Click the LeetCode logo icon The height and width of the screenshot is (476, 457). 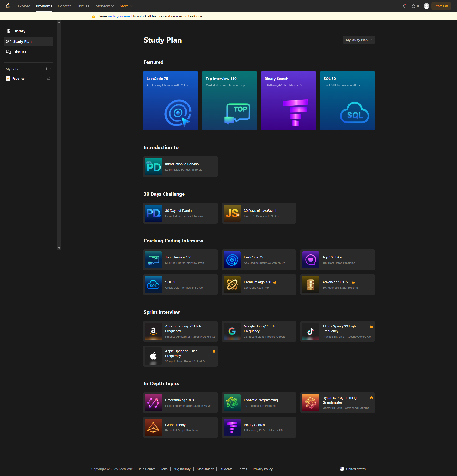click(x=8, y=6)
